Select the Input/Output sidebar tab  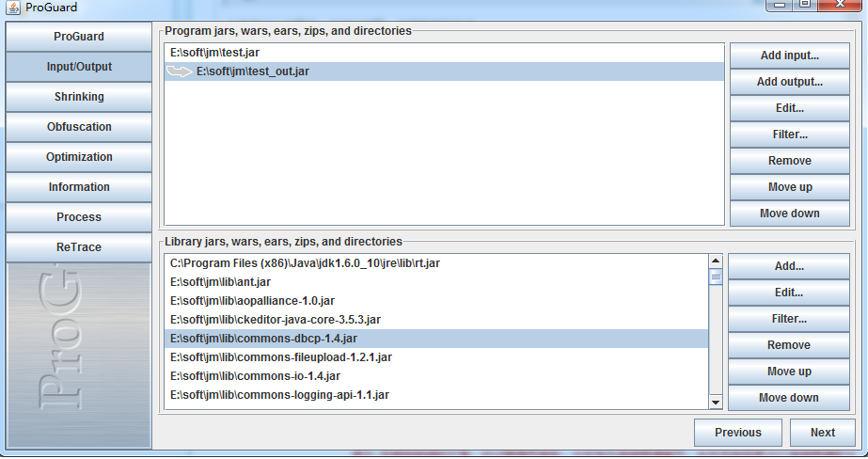(79, 67)
